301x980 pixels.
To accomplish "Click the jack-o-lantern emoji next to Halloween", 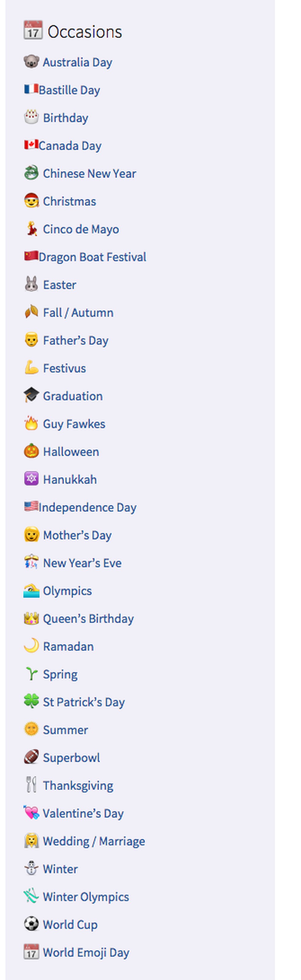I will 32,452.
